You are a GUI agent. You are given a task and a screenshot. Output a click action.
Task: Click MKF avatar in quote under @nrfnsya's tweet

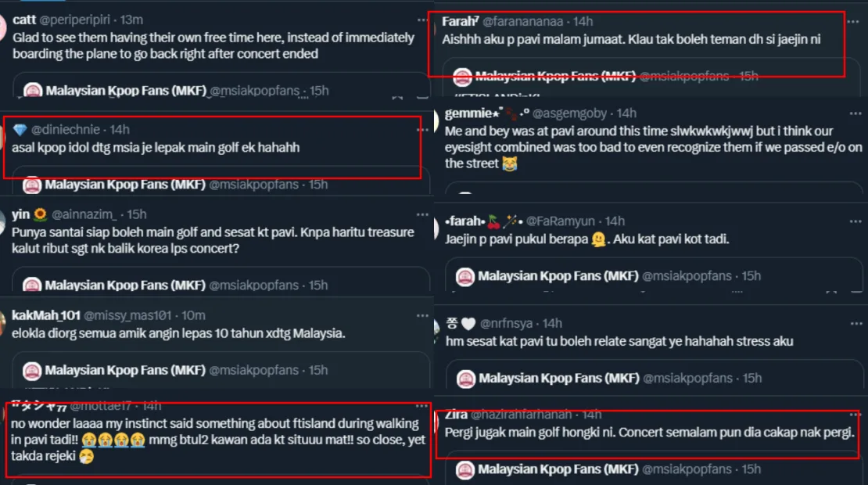[x=466, y=378]
